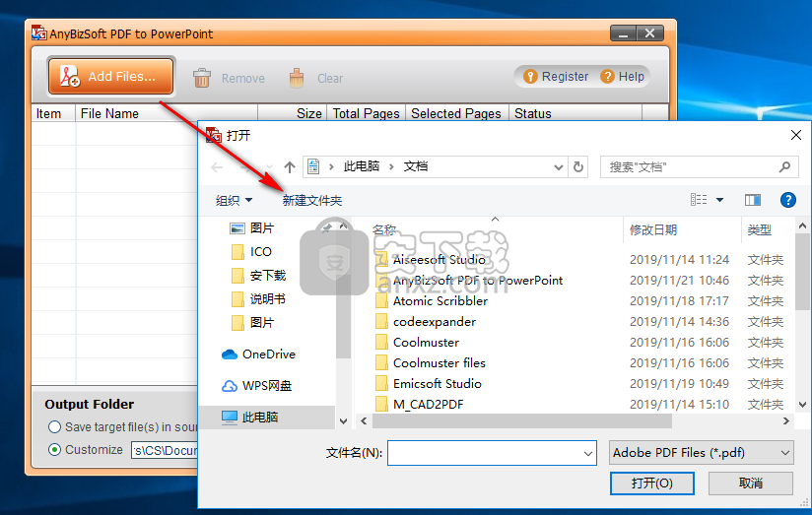Click the 取消 button

point(750,483)
